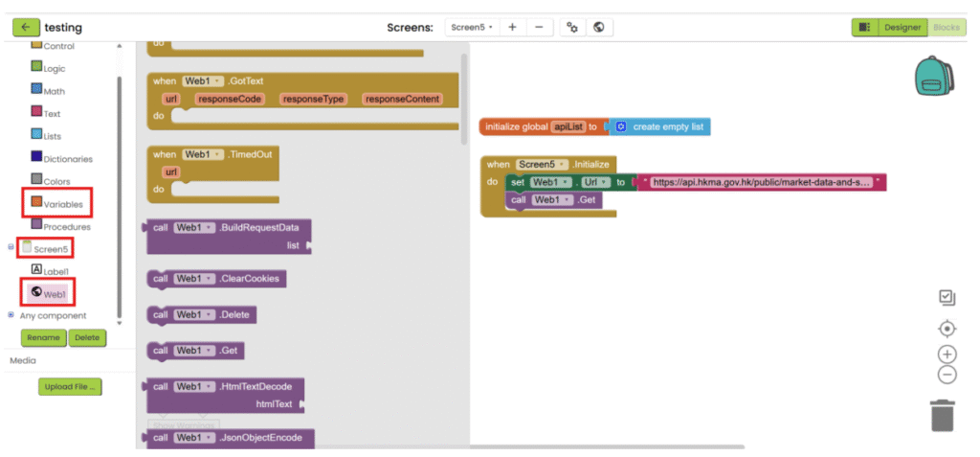Click the green back arrow button

[26, 28]
